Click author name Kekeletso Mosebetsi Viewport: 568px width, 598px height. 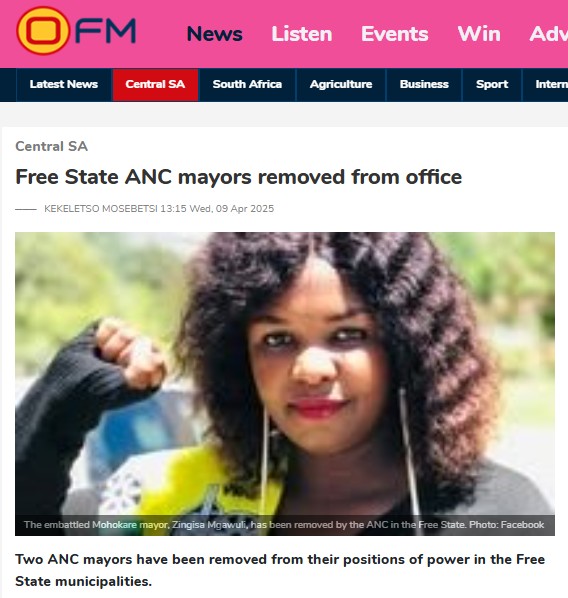101,209
